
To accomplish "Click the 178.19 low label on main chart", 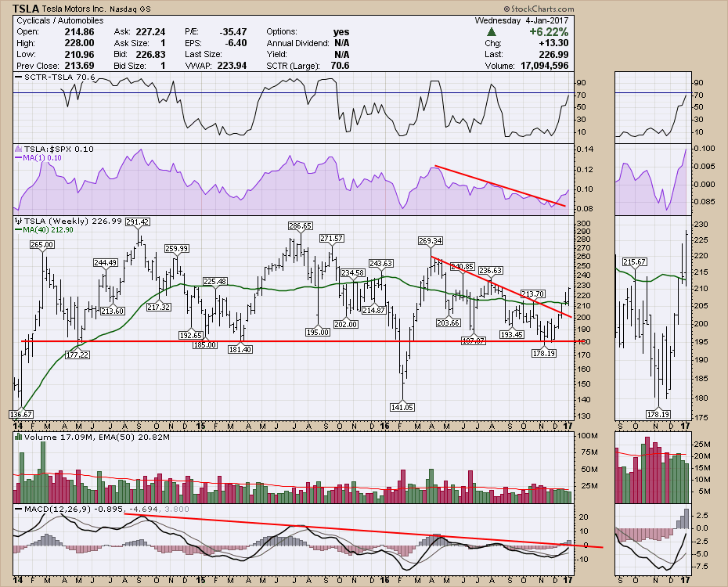I will pos(544,353).
